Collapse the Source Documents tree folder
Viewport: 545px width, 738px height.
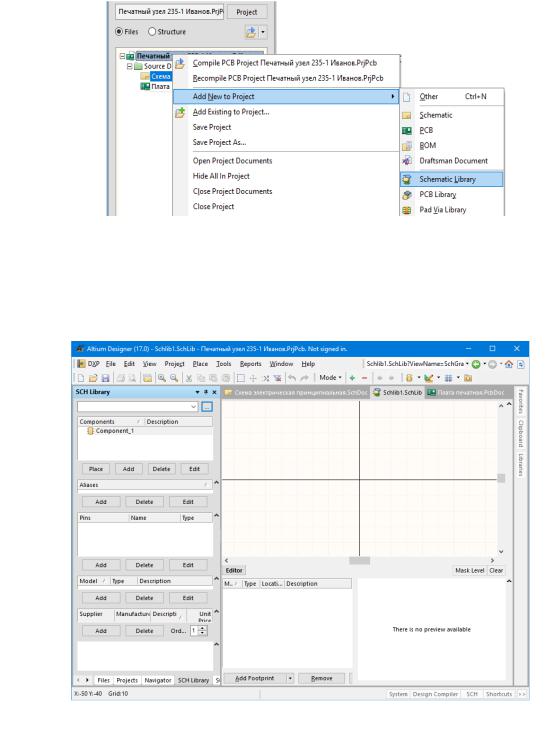(129, 66)
